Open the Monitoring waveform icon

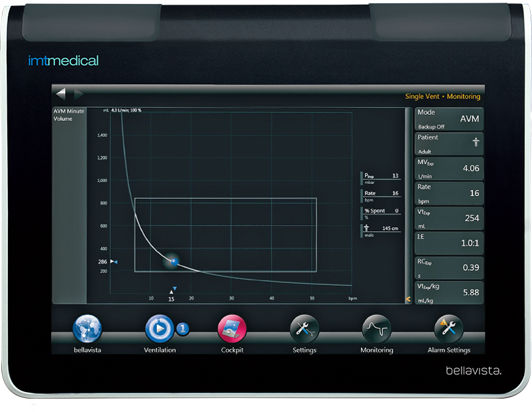[376, 328]
